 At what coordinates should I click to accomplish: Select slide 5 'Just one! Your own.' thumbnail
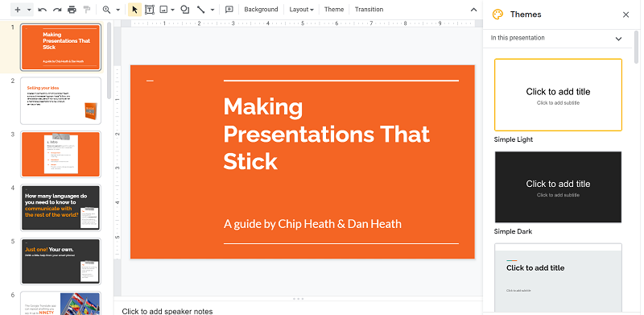click(61, 261)
